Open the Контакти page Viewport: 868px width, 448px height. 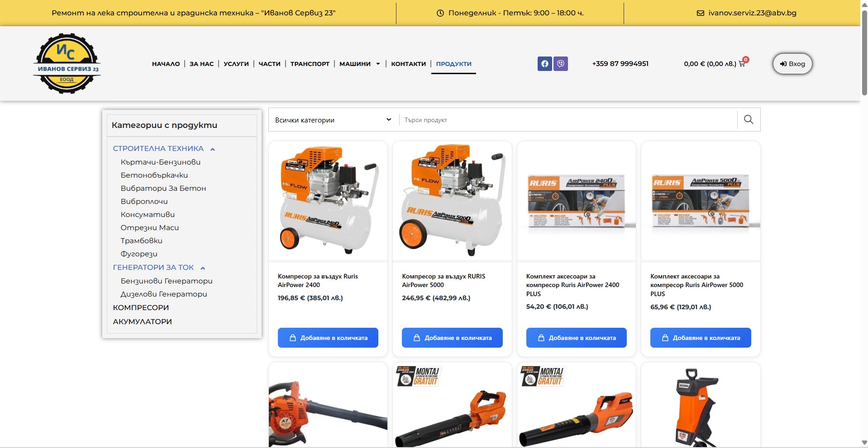[x=408, y=64]
